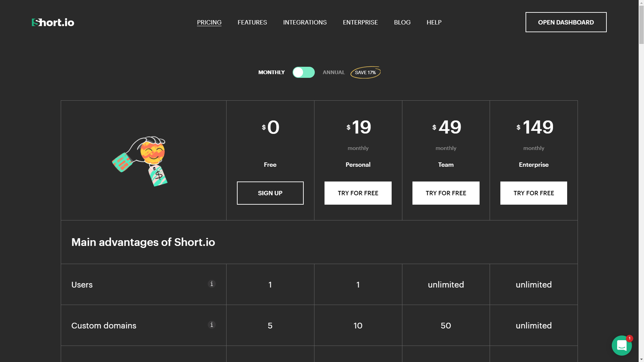The image size is (644, 362).
Task: Click SIGN UP for the Free plan
Action: [x=270, y=193]
